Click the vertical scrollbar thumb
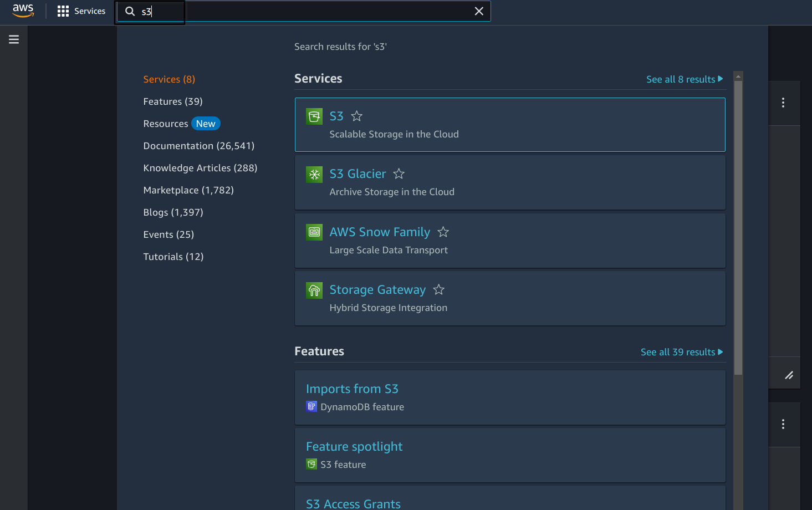Image resolution: width=812 pixels, height=510 pixels. pyautogui.click(x=738, y=222)
